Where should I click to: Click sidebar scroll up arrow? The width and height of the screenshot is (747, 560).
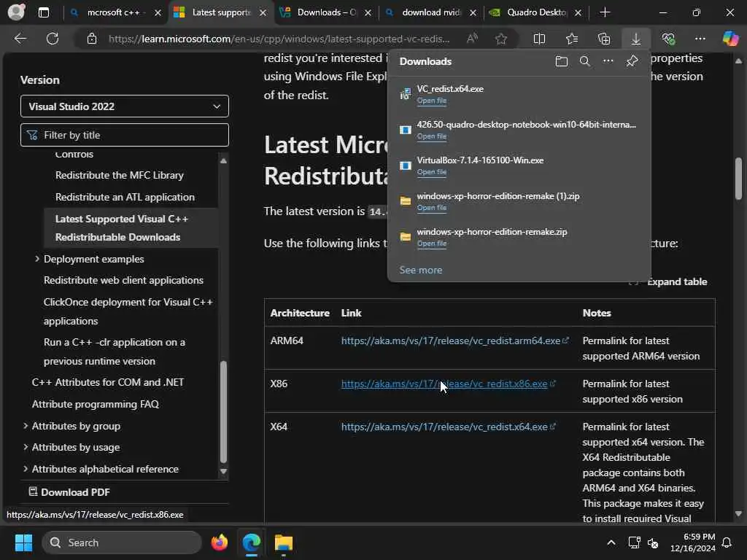pyautogui.click(x=223, y=160)
